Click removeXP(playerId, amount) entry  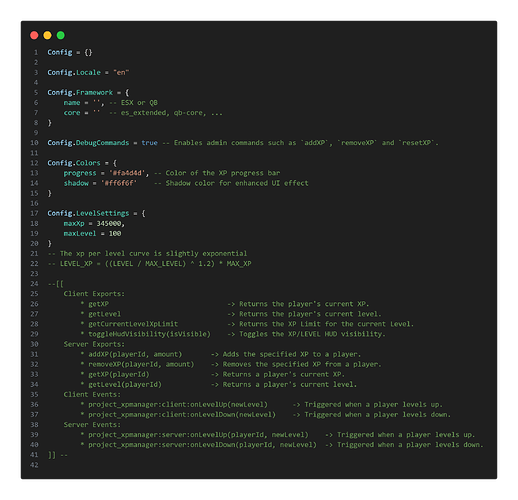[x=141, y=364]
